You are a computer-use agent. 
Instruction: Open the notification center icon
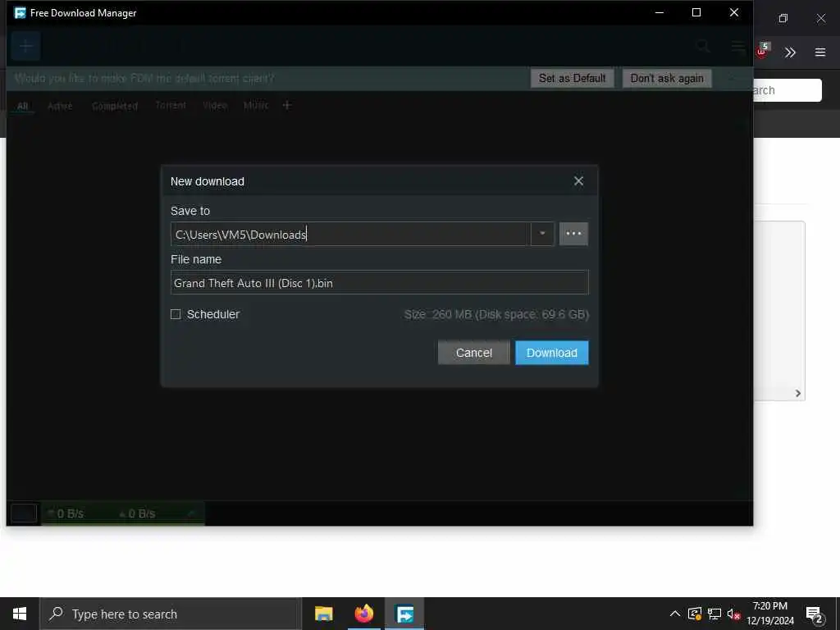[815, 614]
